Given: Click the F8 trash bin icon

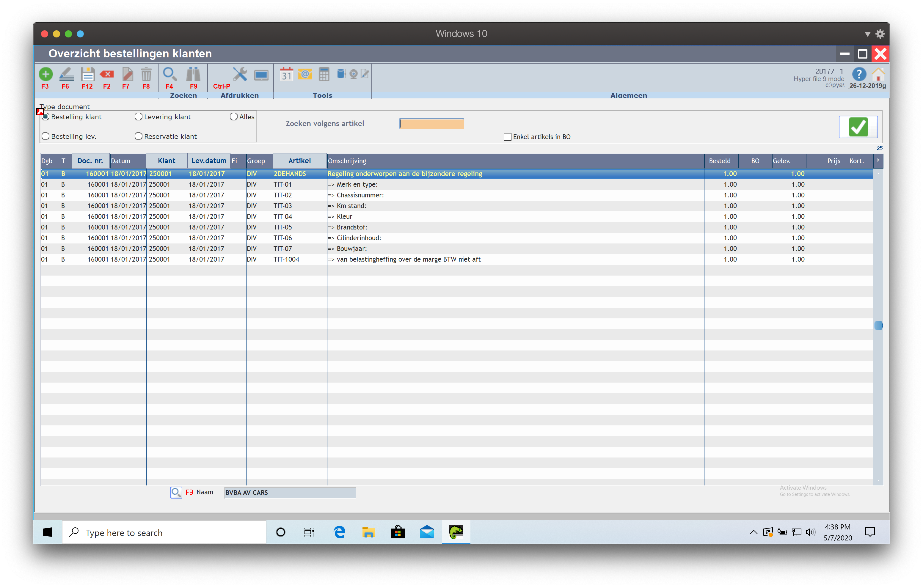Looking at the screenshot, I should (x=146, y=74).
